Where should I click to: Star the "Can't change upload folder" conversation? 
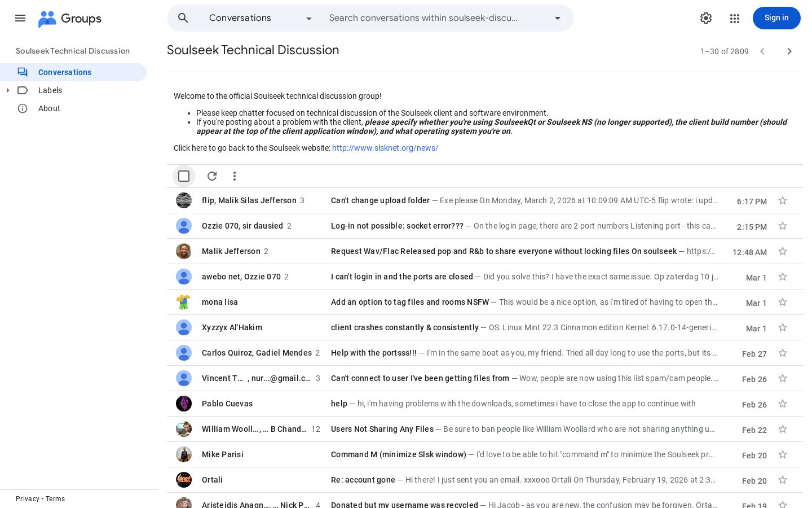[x=783, y=200]
